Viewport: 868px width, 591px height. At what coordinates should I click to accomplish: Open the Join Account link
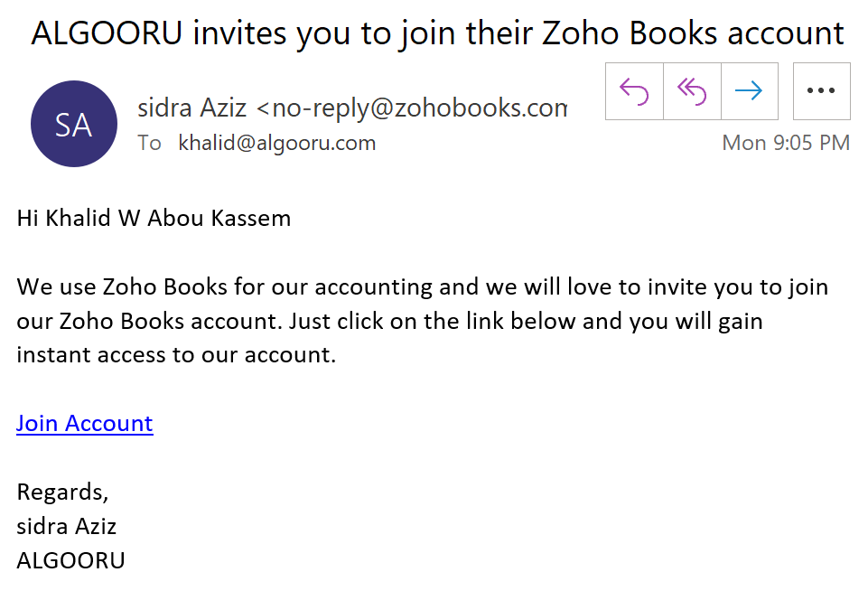click(85, 424)
